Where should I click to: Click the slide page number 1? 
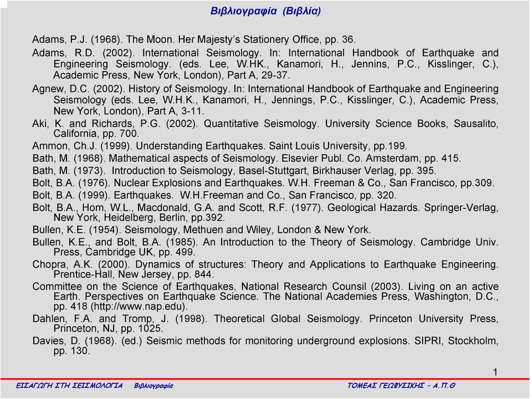pos(495,372)
